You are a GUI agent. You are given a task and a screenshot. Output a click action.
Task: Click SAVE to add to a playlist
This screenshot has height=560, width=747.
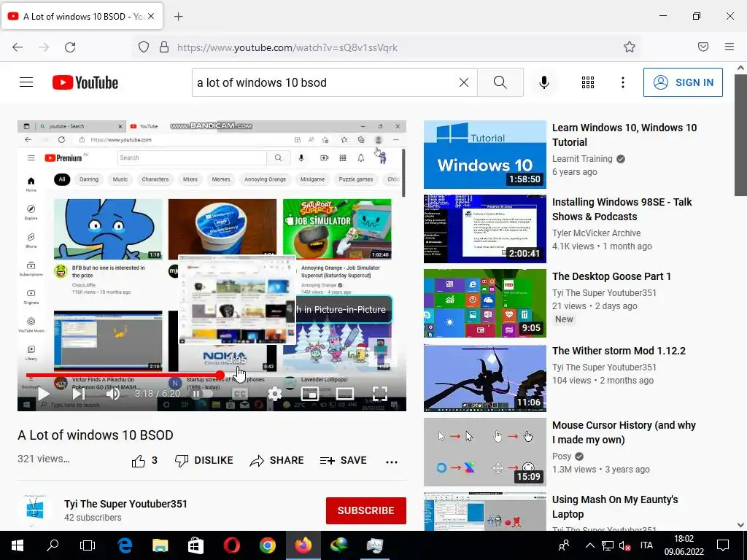point(343,461)
